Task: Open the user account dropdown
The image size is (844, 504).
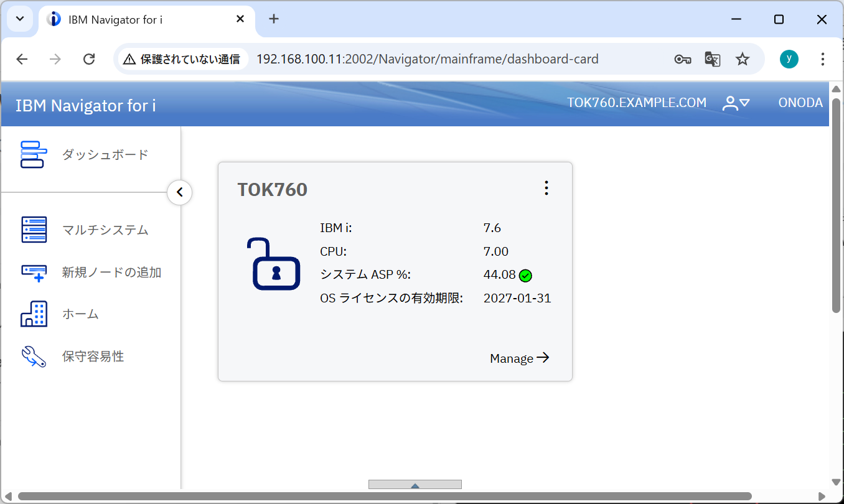Action: 736,103
